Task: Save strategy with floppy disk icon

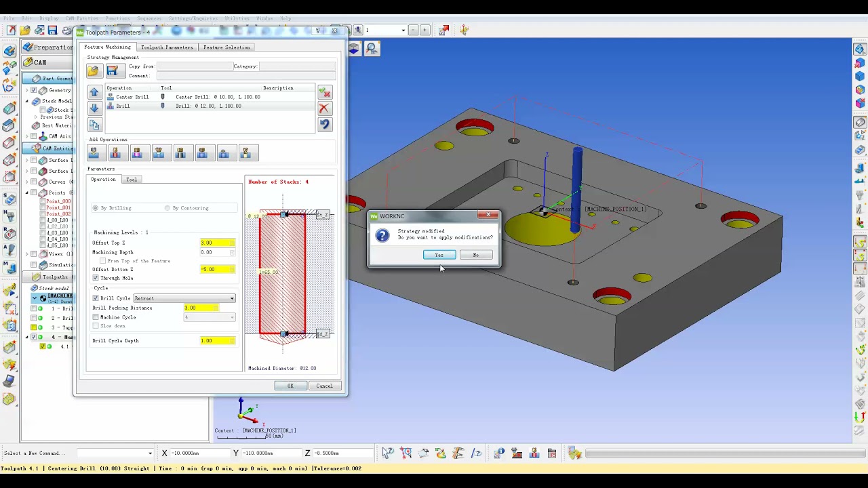Action: click(113, 70)
